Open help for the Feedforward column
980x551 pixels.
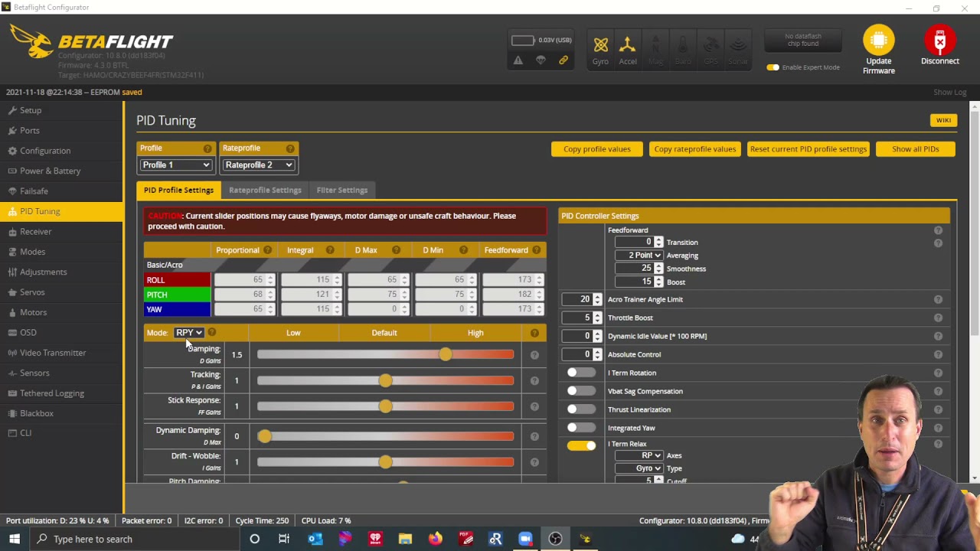(x=536, y=250)
